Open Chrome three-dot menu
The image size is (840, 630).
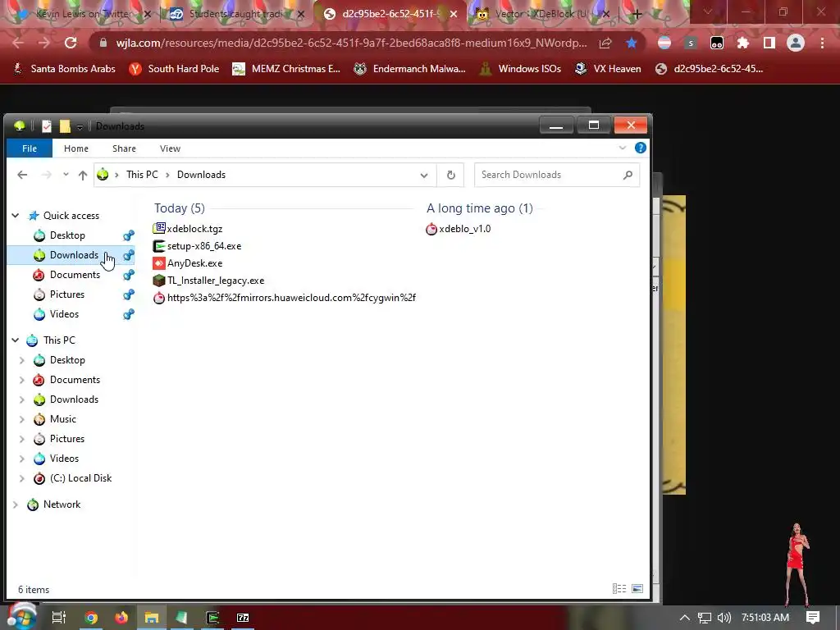822,43
